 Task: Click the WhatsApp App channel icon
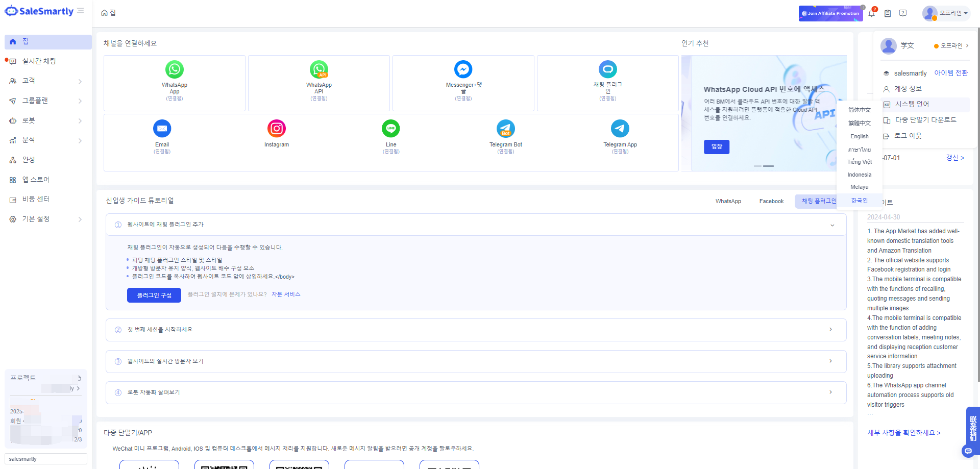[x=174, y=69]
